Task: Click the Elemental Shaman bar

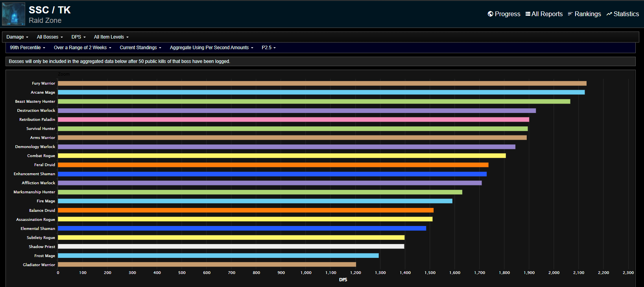Action: pyautogui.click(x=242, y=228)
